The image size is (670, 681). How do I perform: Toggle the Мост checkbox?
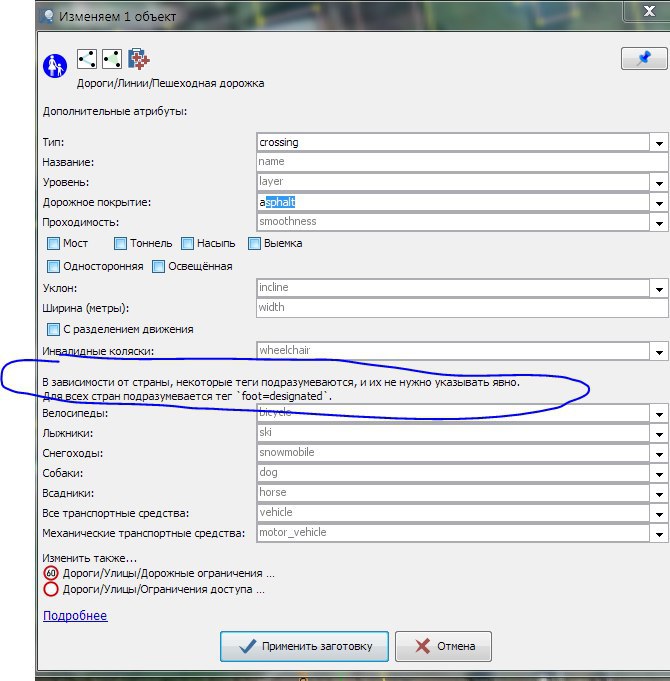[x=53, y=243]
